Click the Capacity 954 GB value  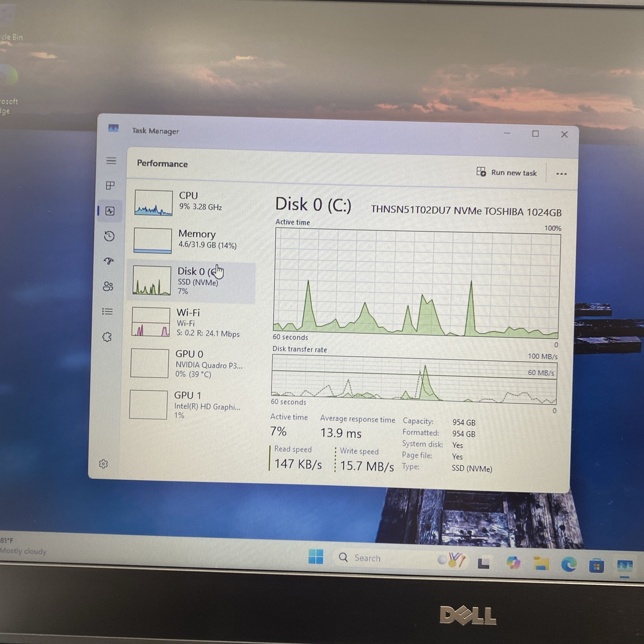pyautogui.click(x=464, y=422)
